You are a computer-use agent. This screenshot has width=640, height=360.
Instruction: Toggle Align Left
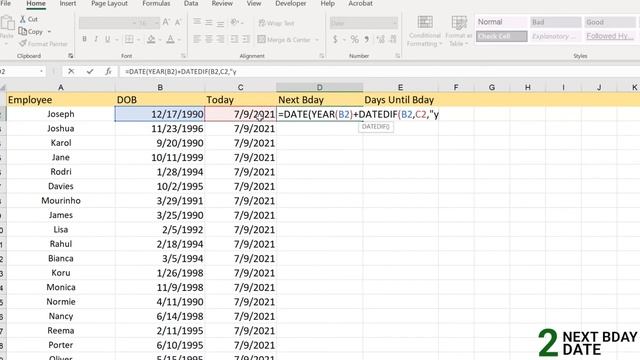pos(197,39)
